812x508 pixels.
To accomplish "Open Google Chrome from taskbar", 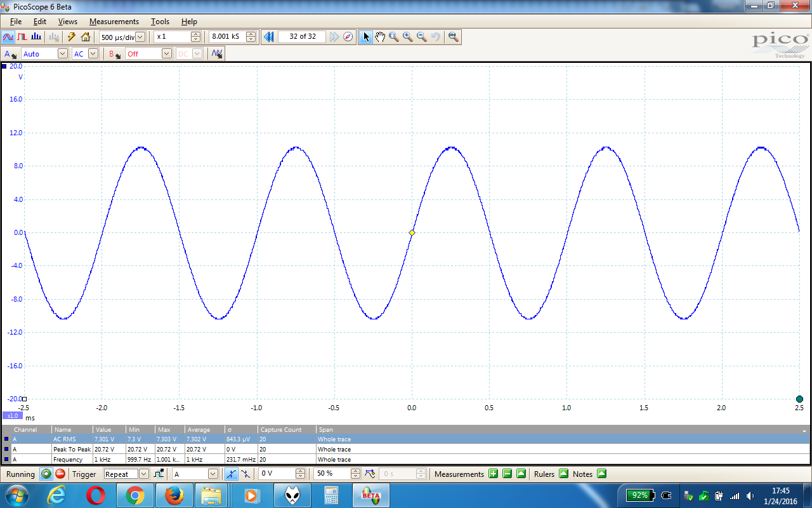I will click(x=135, y=495).
